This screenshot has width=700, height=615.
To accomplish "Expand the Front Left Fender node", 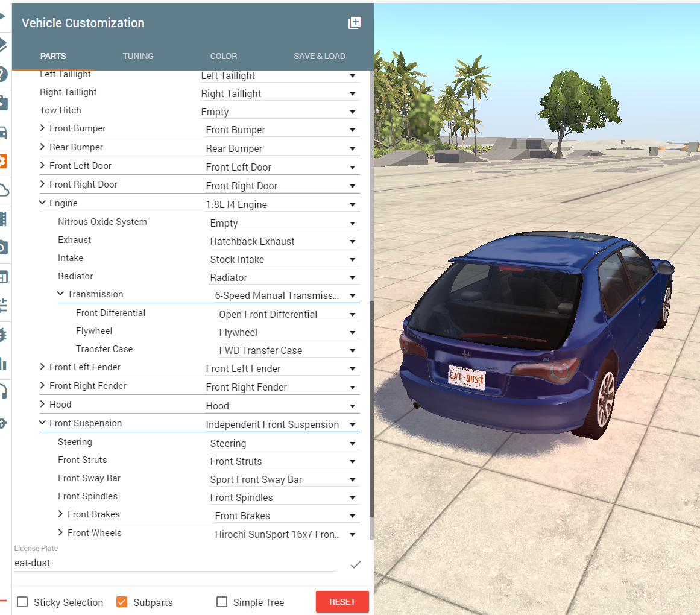I will coord(42,367).
